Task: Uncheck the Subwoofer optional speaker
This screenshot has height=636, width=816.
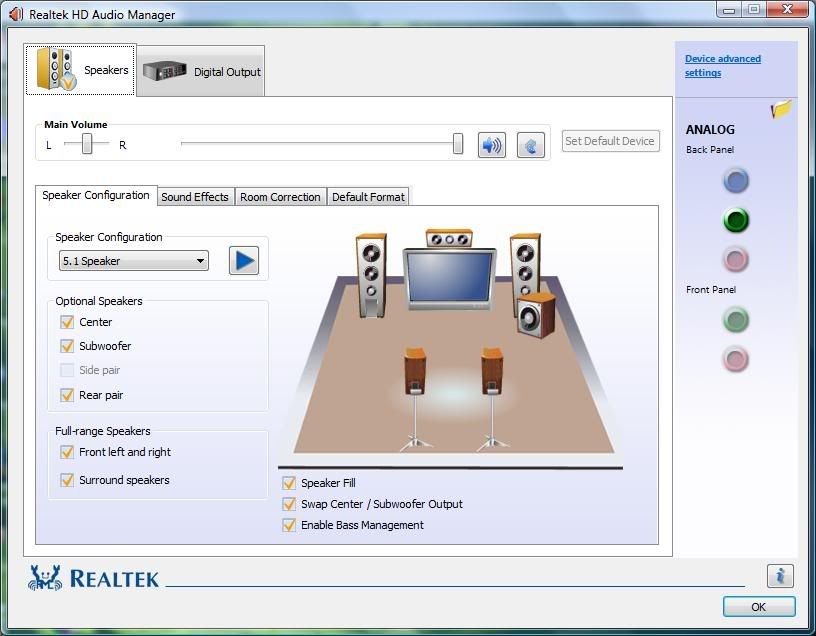Action: (67, 346)
